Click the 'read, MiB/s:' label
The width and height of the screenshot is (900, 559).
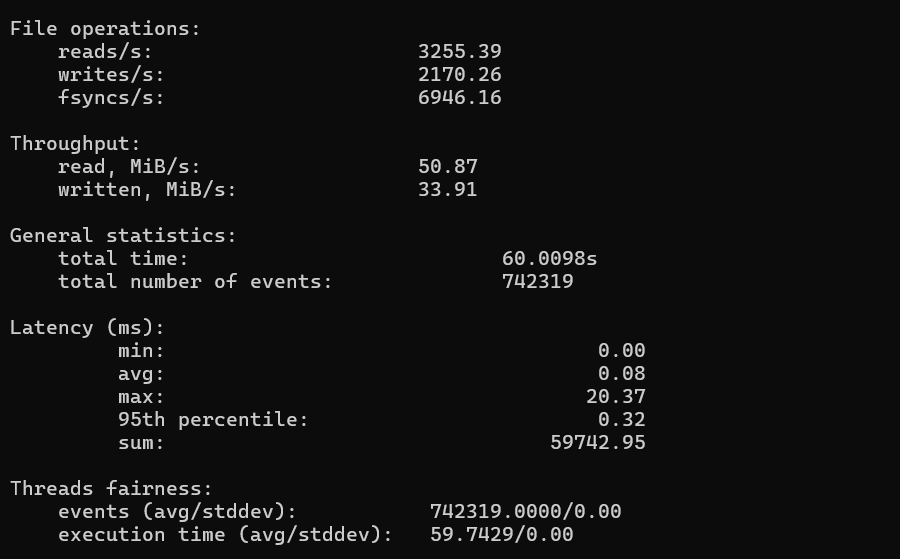(129, 167)
